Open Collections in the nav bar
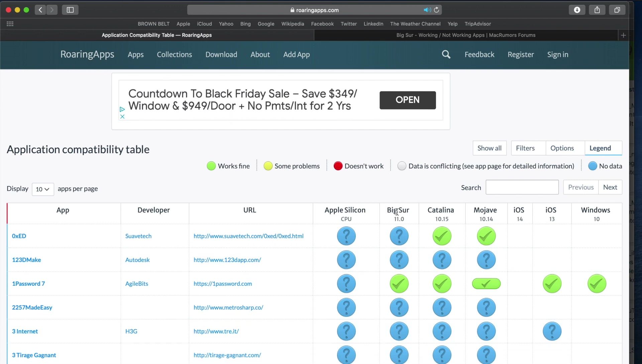This screenshot has height=364, width=642. pyautogui.click(x=174, y=54)
